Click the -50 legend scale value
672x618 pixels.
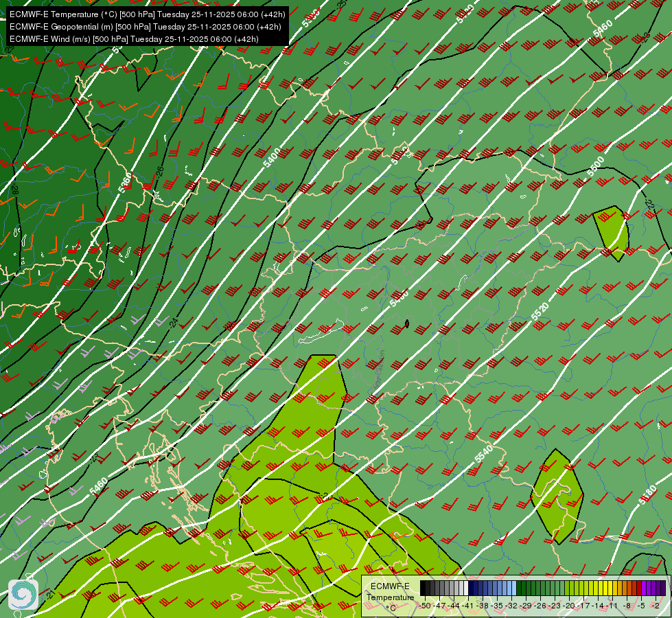click(425, 606)
